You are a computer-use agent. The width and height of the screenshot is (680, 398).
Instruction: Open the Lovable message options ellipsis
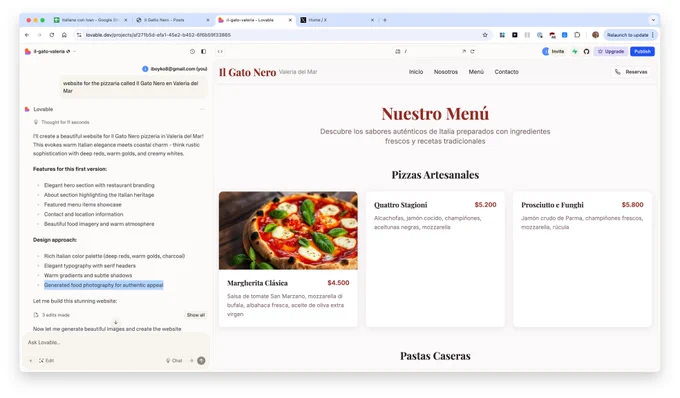point(202,109)
